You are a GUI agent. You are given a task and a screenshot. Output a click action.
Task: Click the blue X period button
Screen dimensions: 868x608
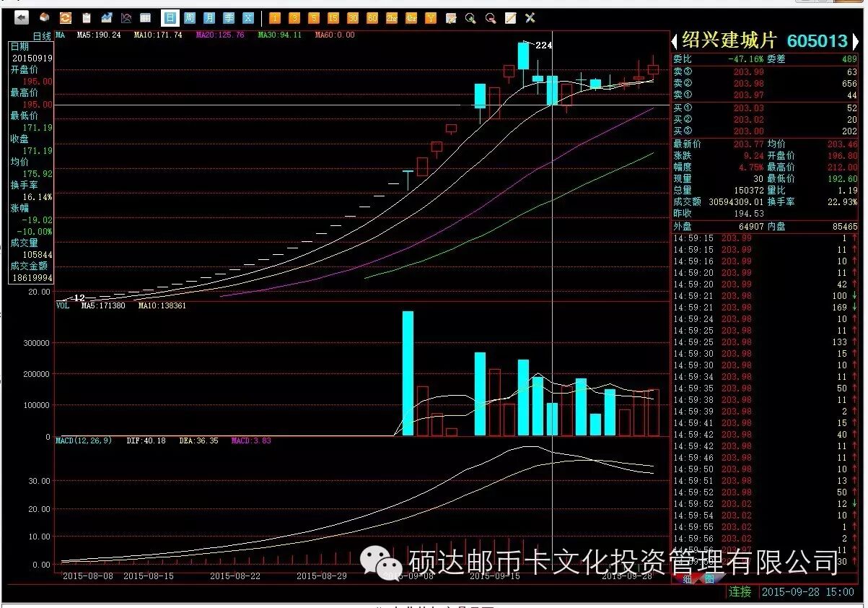[x=248, y=17]
